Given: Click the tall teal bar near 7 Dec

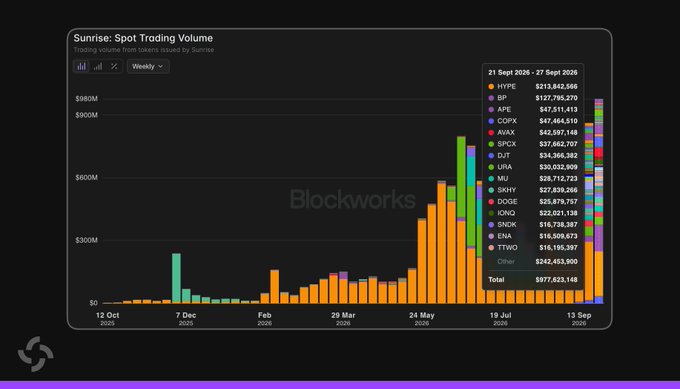Looking at the screenshot, I should 176,278.
